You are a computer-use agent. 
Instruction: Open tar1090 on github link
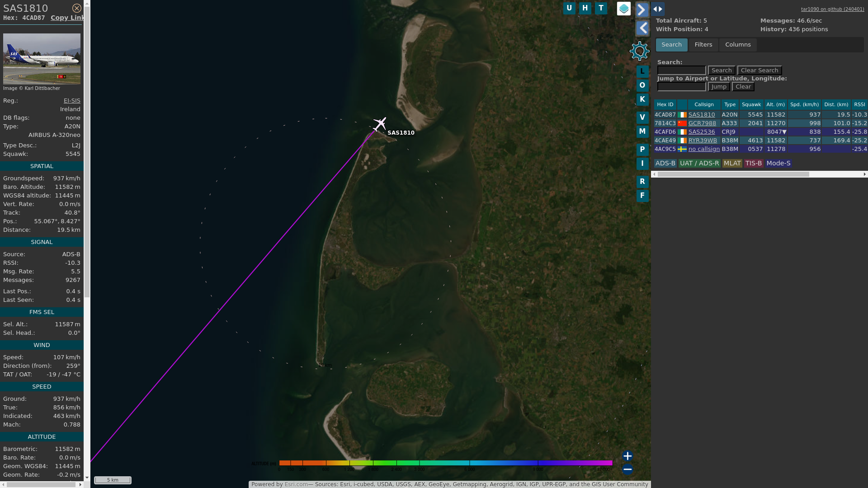(832, 9)
